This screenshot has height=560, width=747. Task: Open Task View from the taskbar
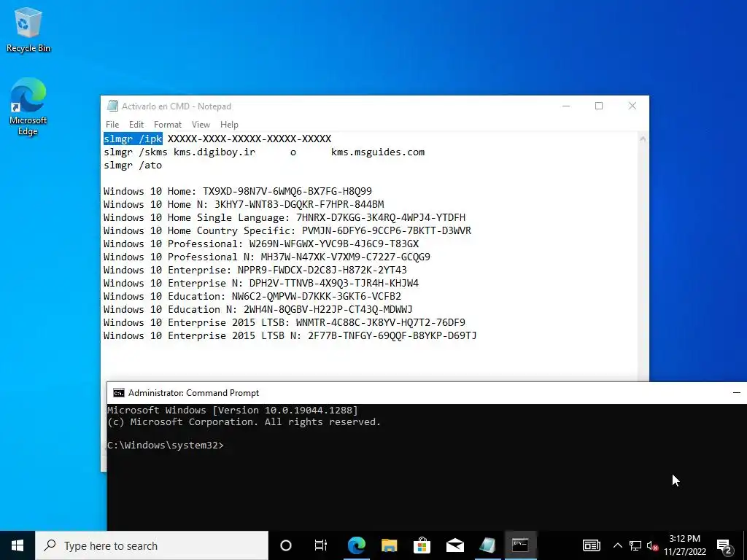pyautogui.click(x=321, y=545)
